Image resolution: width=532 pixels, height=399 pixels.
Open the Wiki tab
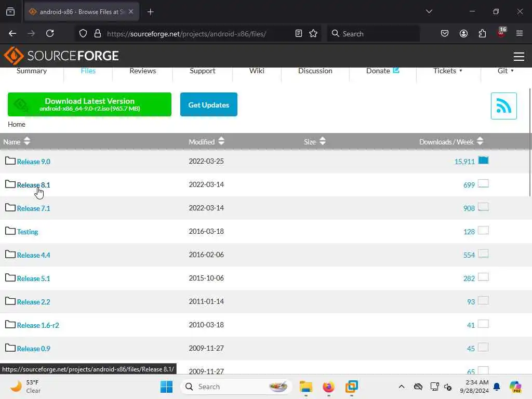click(x=257, y=71)
